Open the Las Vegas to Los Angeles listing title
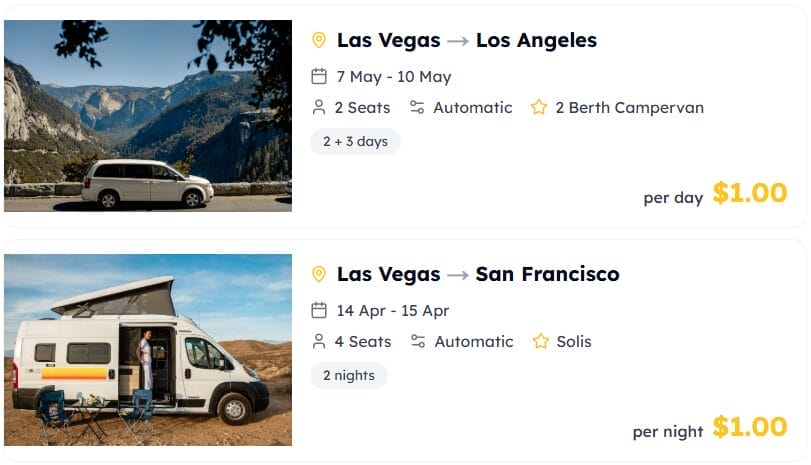The image size is (811, 465). [x=467, y=40]
